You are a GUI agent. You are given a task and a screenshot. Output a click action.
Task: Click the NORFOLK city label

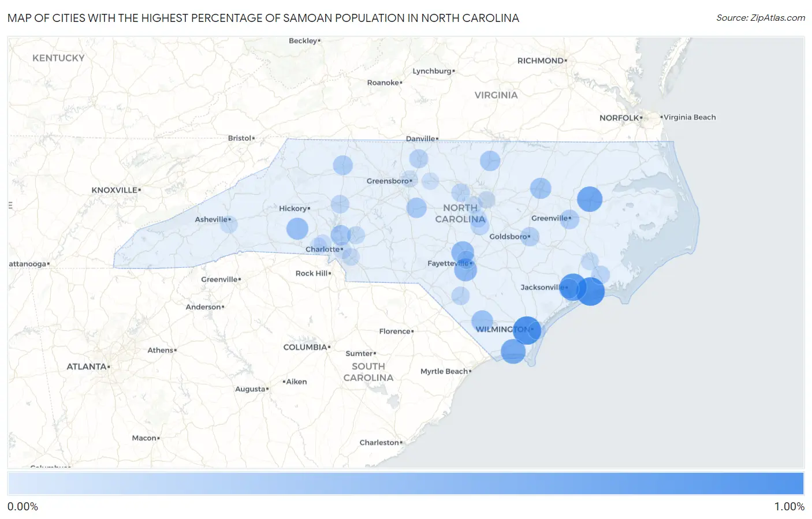click(619, 118)
